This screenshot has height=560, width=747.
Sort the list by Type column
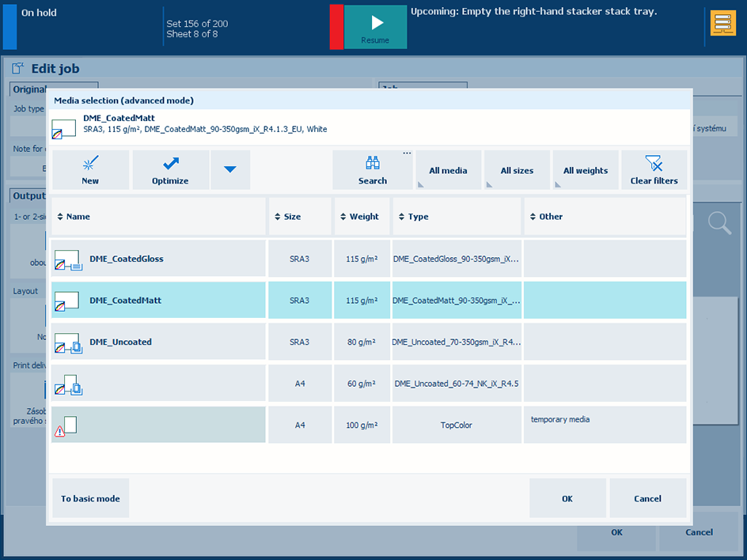pyautogui.click(x=457, y=217)
